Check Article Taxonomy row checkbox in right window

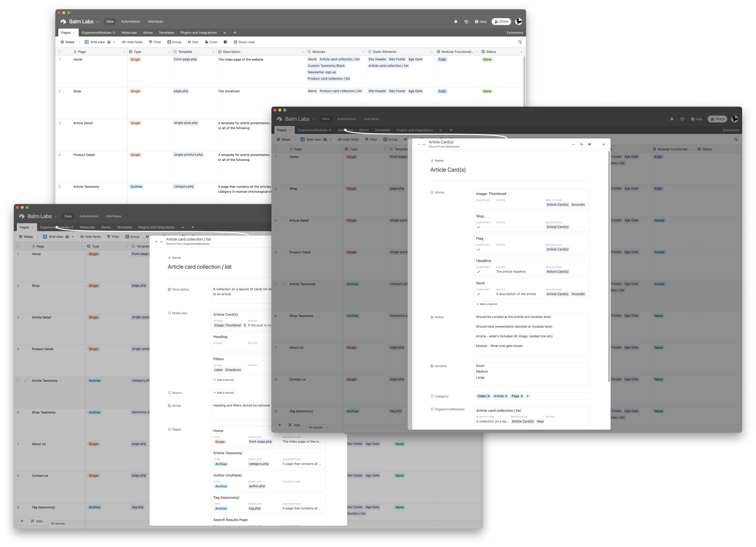[x=275, y=284]
